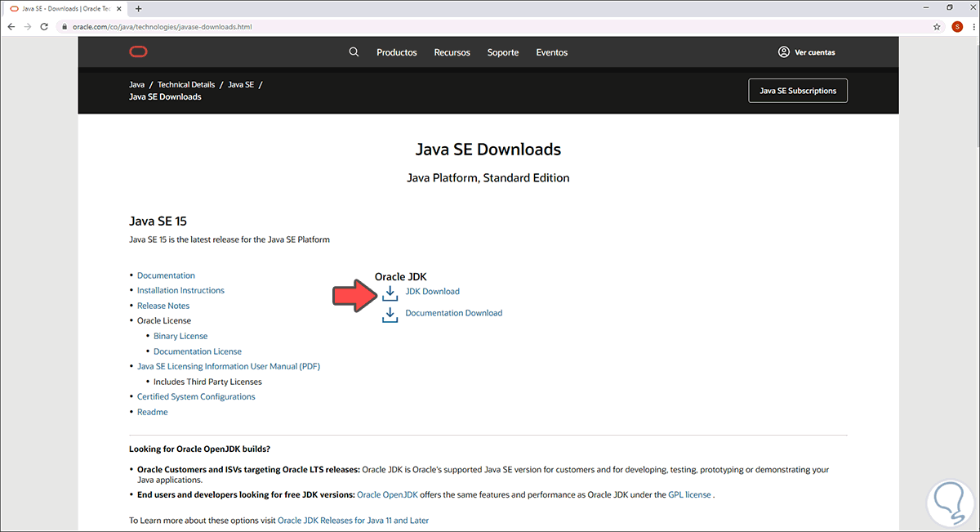Reload the page with the refresh icon
The image size is (980, 532).
(43, 26)
